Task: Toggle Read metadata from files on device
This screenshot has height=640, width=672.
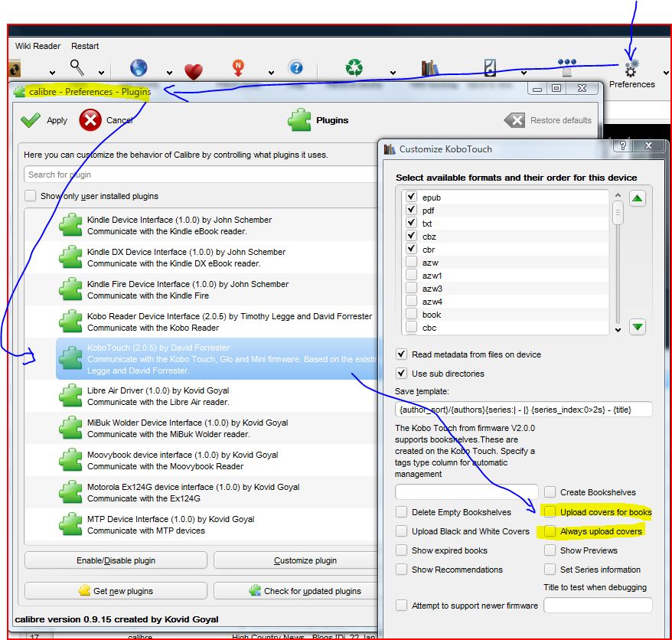Action: pyautogui.click(x=401, y=354)
